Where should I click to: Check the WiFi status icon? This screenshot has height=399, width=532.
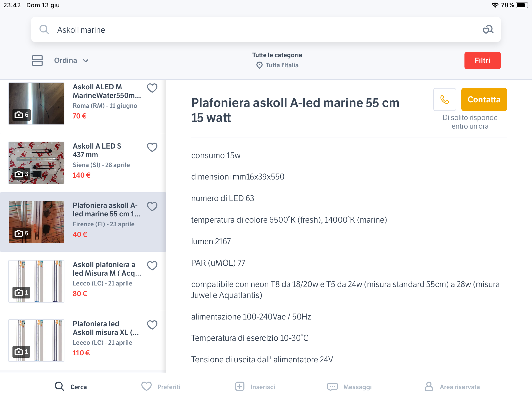click(495, 5)
